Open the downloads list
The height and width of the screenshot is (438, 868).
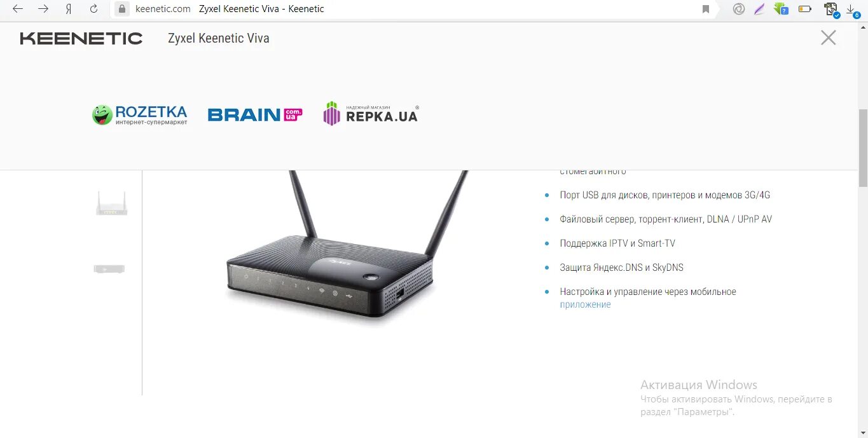(x=852, y=10)
